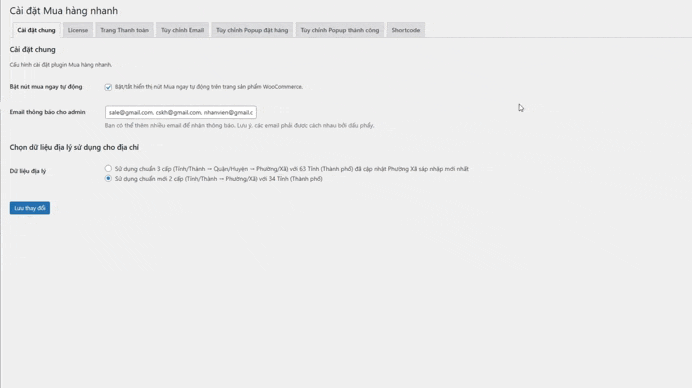
Task: Click the Dữ liệu địa lý label
Action: coord(28,171)
